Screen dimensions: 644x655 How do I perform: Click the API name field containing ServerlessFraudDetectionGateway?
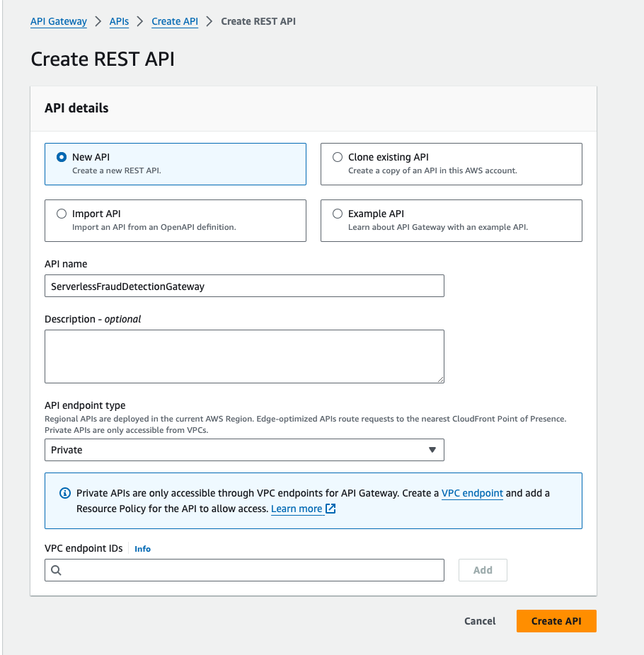pos(244,286)
